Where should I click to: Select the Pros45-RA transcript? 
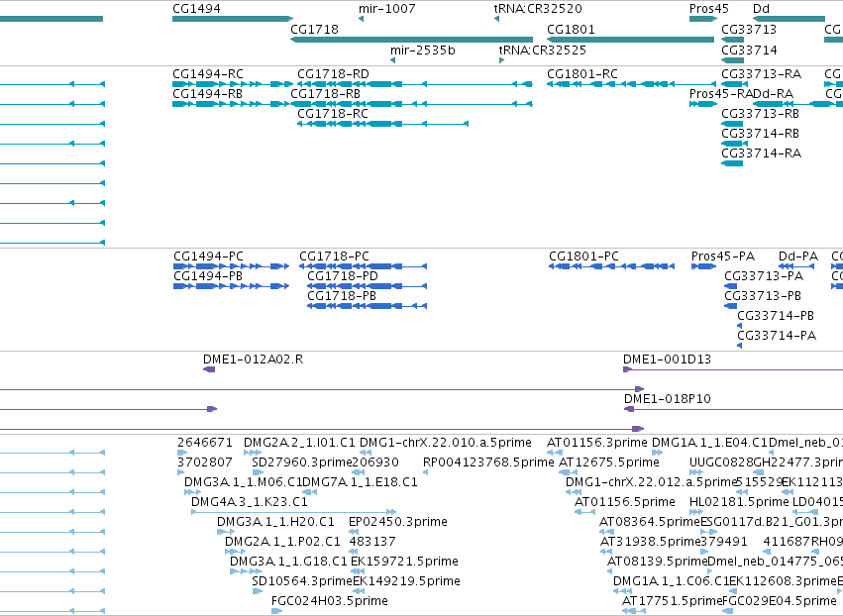point(703,104)
